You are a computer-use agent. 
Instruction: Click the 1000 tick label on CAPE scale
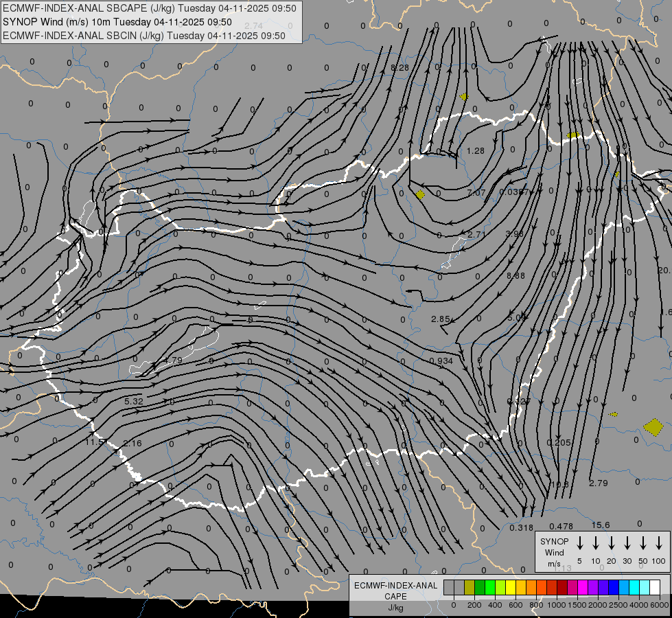tap(556, 605)
